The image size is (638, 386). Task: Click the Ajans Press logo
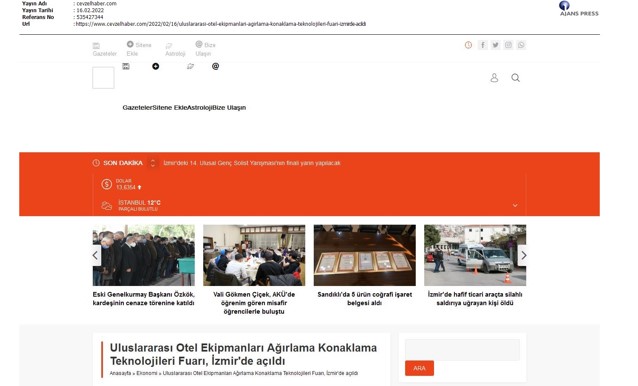[x=579, y=9]
